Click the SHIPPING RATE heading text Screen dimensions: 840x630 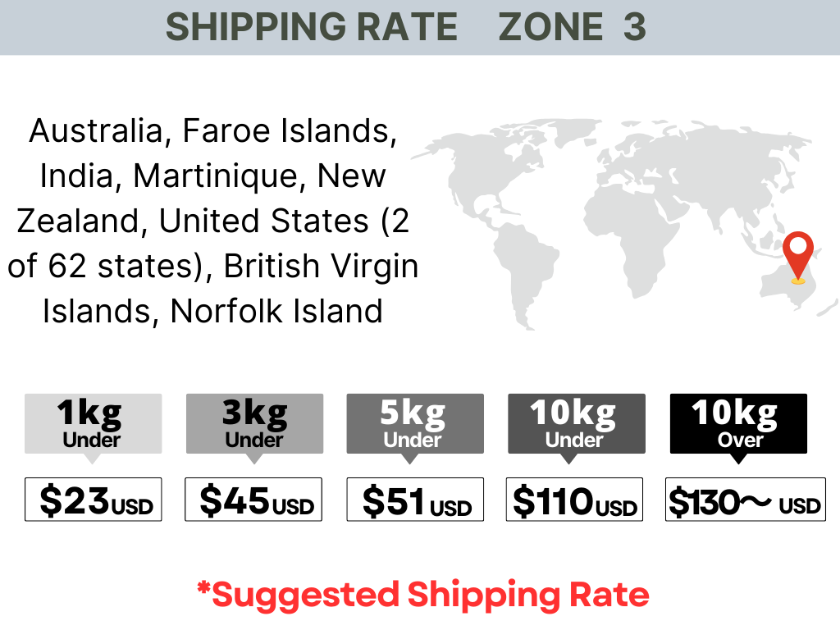click(312, 28)
